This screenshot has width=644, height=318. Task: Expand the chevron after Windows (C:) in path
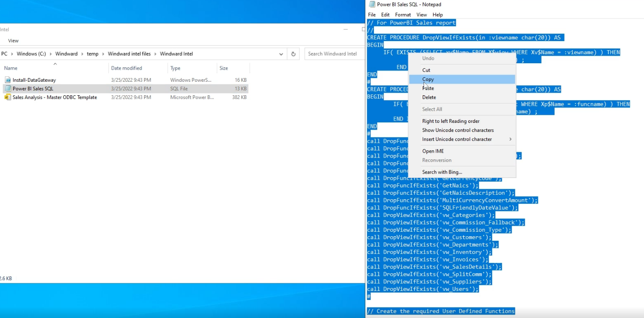click(x=51, y=54)
